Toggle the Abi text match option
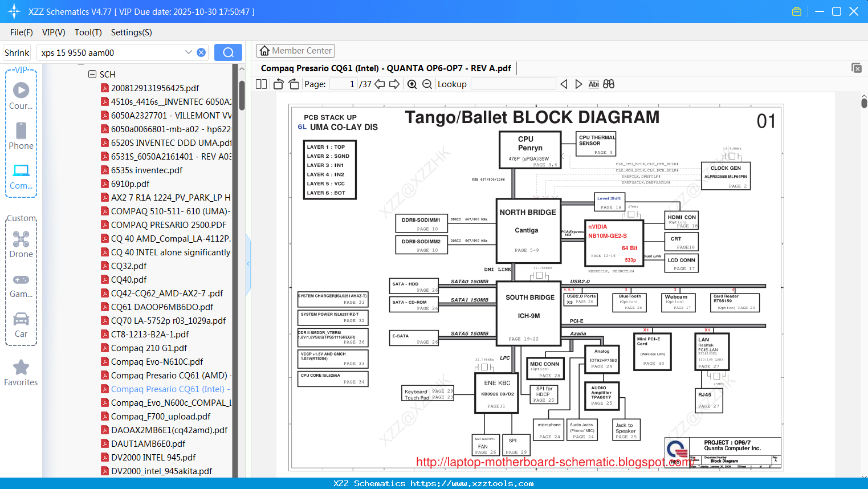This screenshot has height=489, width=868. tap(593, 84)
